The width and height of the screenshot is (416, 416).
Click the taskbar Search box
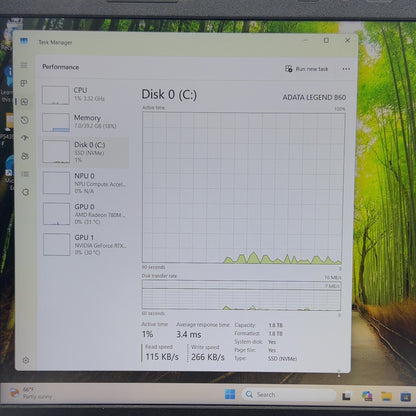click(289, 395)
